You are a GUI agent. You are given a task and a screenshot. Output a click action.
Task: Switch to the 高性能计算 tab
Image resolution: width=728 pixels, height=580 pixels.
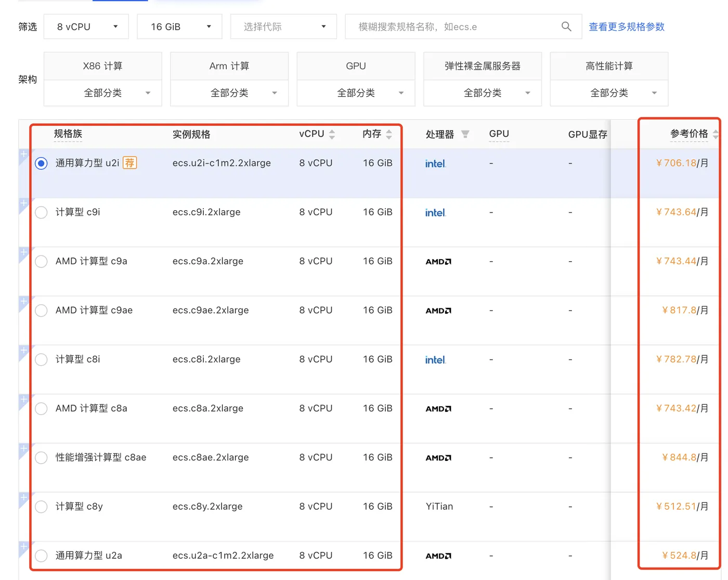coord(609,66)
